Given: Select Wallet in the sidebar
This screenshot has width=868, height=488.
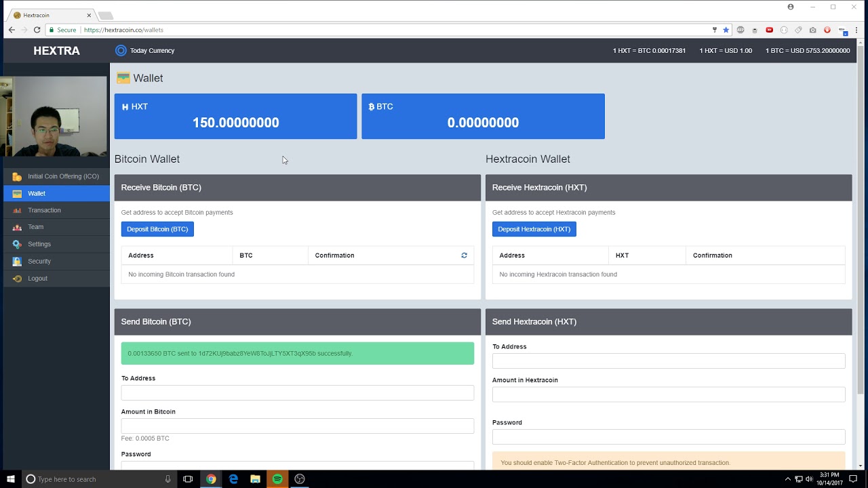Looking at the screenshot, I should [56, 193].
